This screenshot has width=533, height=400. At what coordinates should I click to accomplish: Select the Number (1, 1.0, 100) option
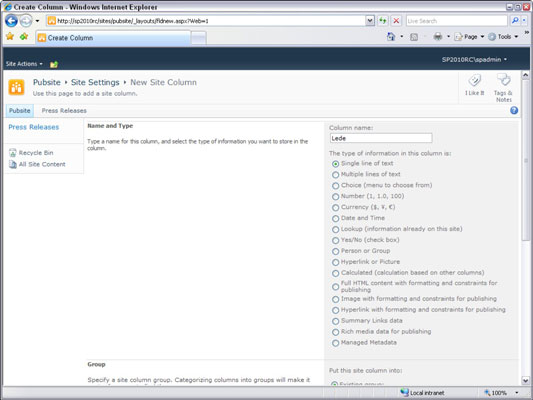coord(336,196)
